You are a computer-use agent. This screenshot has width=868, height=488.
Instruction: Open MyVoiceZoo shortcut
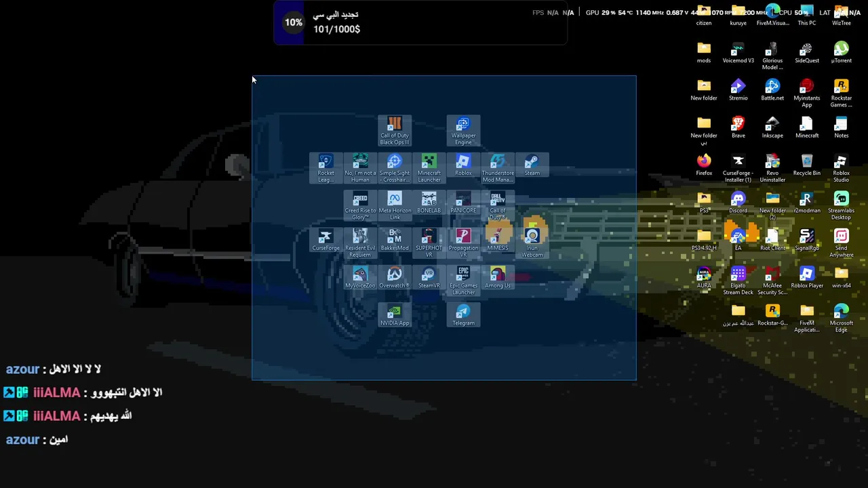(360, 278)
